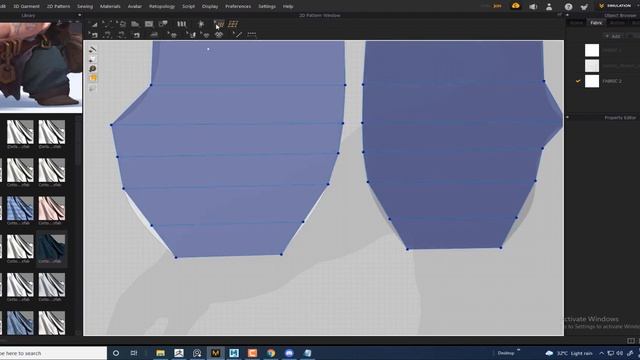Open the Help menu

tap(288, 6)
